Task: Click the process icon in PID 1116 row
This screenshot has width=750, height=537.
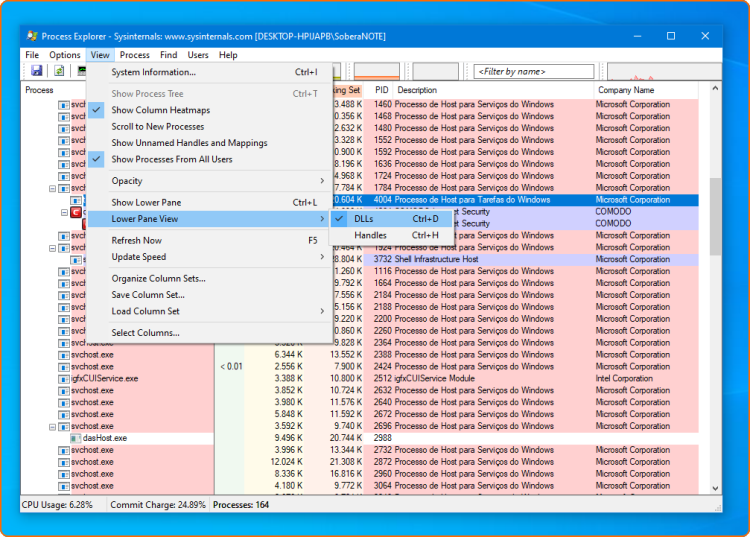Action: [x=64, y=271]
